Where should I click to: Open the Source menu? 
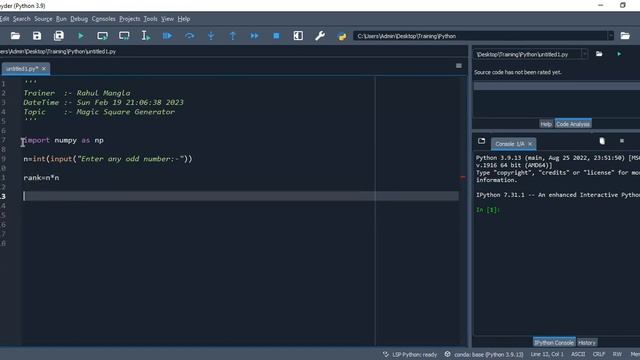[x=43, y=19]
